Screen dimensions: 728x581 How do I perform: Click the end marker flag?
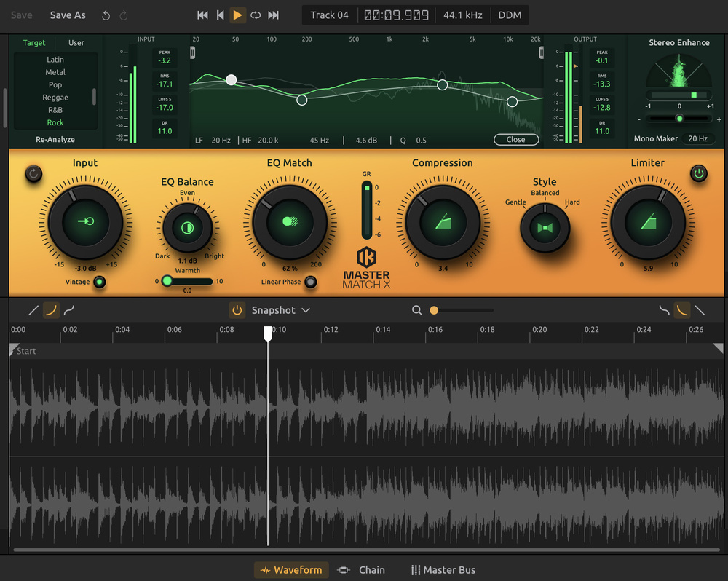pyautogui.click(x=719, y=348)
